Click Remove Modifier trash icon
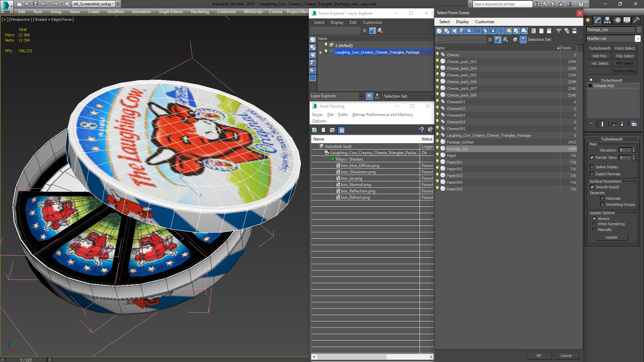The height and width of the screenshot is (362, 644). click(622, 124)
